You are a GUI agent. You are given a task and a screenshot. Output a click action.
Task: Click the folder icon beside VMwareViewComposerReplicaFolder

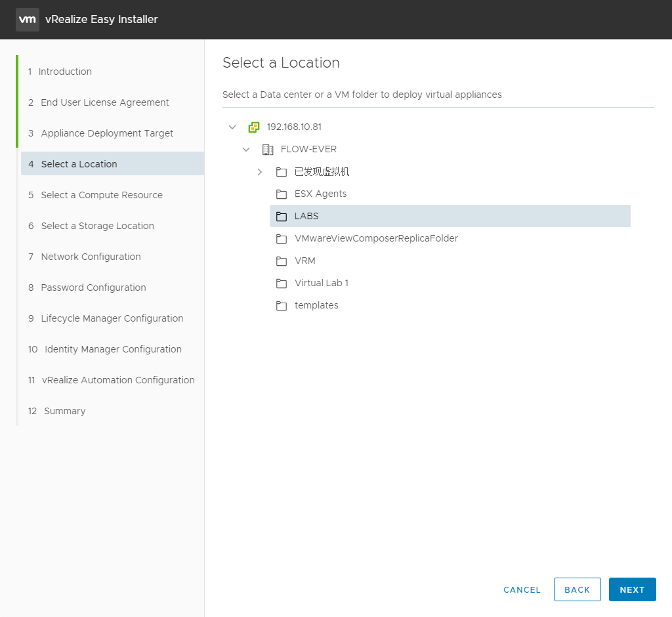(282, 239)
